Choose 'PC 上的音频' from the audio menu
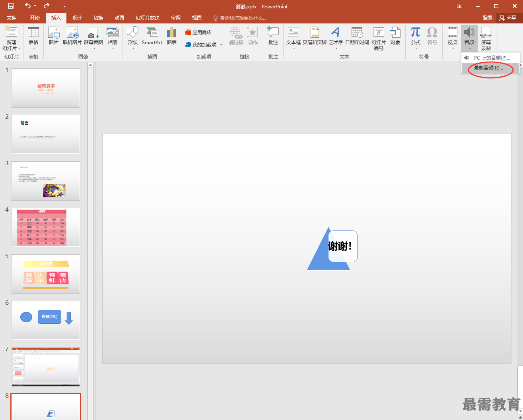The height and width of the screenshot is (420, 523). click(x=490, y=58)
